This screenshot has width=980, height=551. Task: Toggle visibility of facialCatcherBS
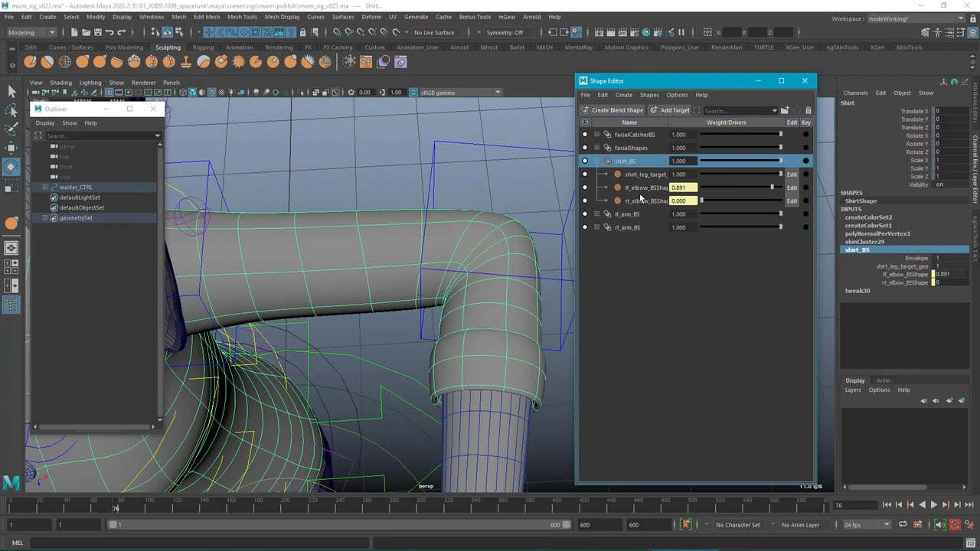(585, 135)
